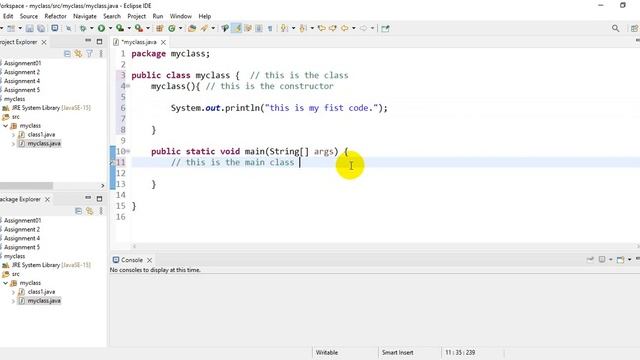Click the Forward navigation arrow icon
The height and width of the screenshot is (360, 640).
pos(363,28)
